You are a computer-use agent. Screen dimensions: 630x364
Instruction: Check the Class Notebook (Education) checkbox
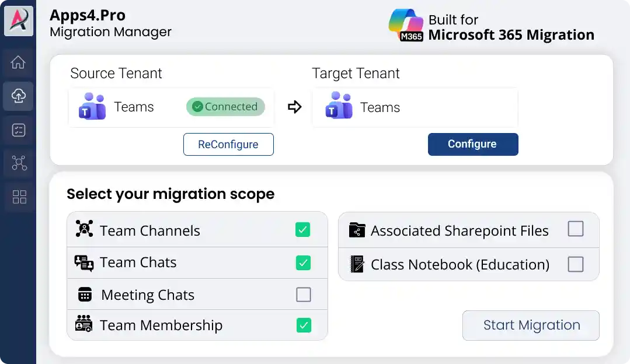[575, 264]
